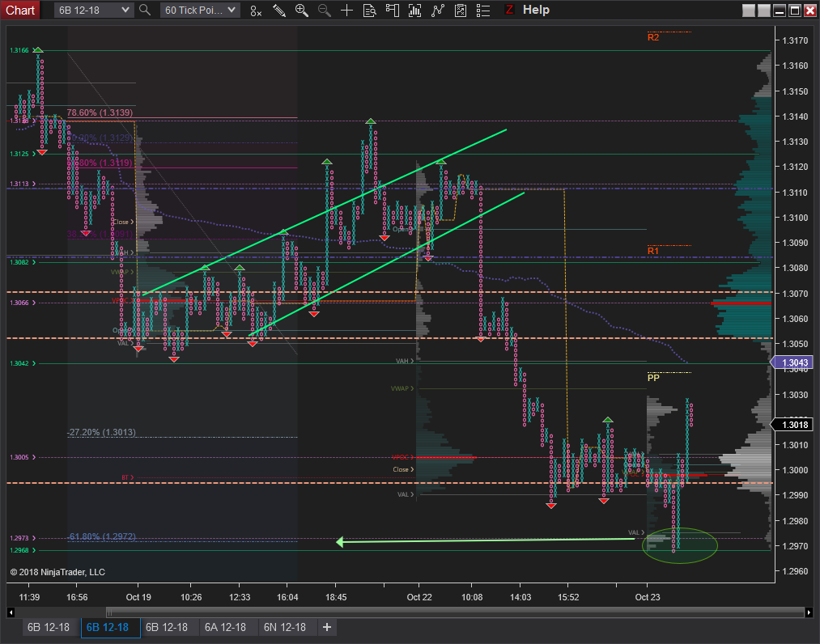Select the upper green channel trend line
The image size is (820, 644).
325,212
